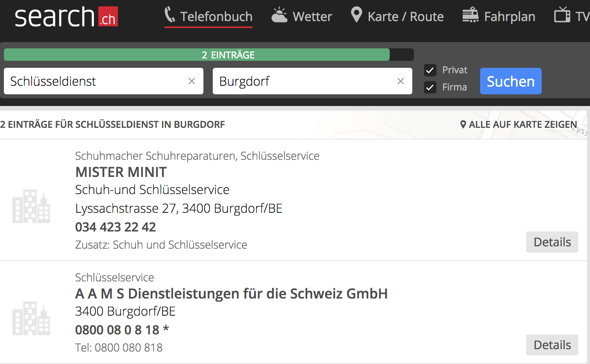Click address Lyssachstrasse 27, 3400 Burgdorf/BE

pyautogui.click(x=179, y=209)
